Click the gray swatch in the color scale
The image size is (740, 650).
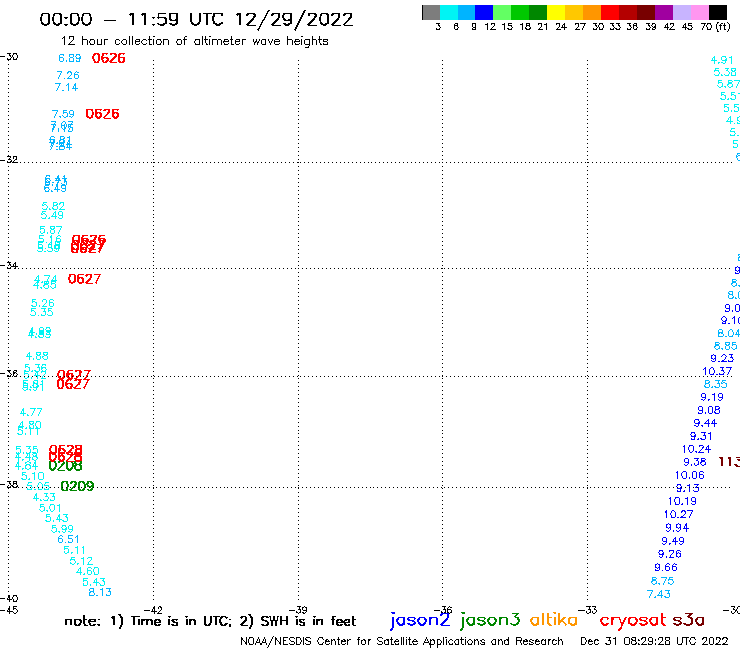click(431, 12)
